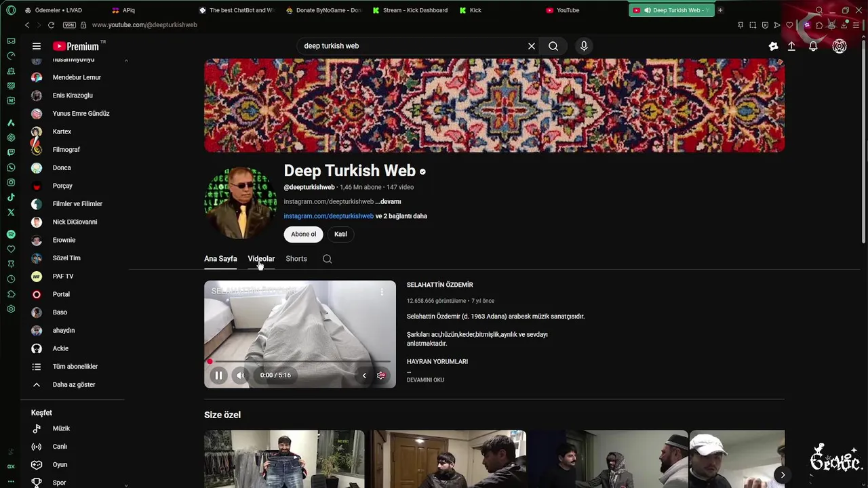Open the account avatar menu
The height and width of the screenshot is (488, 868).
[x=840, y=46]
